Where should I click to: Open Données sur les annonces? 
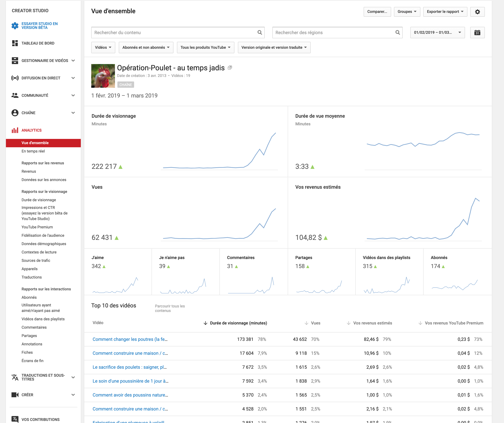tap(44, 180)
